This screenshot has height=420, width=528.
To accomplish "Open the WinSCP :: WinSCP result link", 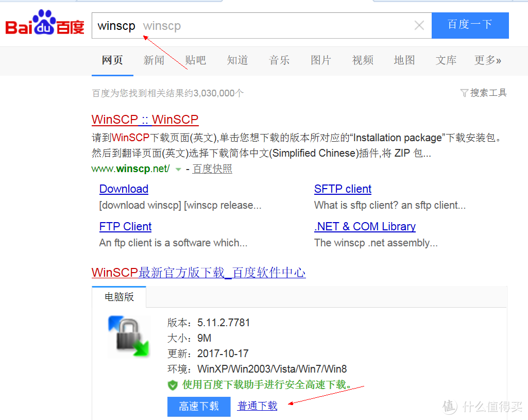I will tap(145, 120).
